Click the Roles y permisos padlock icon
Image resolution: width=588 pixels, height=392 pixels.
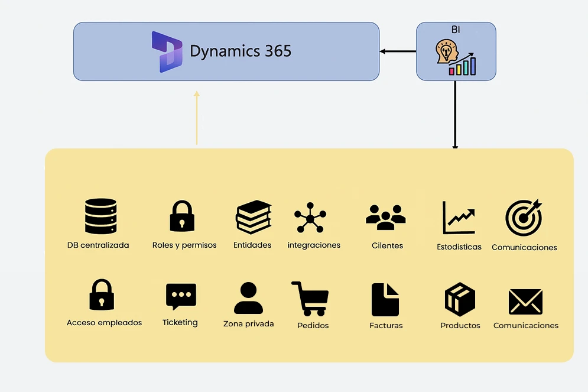[x=182, y=216]
